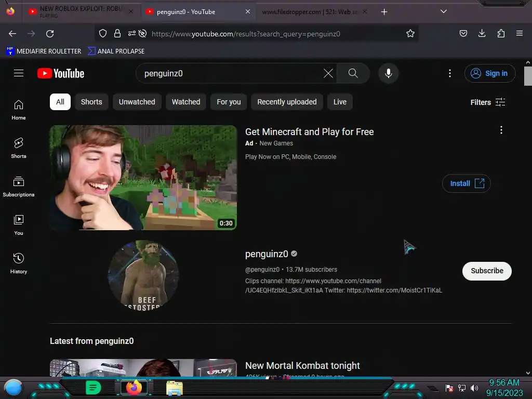Image resolution: width=532 pixels, height=399 pixels.
Task: Click the Sign in button
Action: tap(489, 73)
